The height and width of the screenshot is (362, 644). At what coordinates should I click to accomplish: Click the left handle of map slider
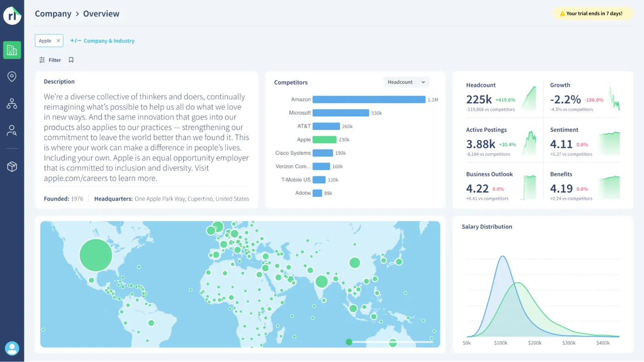point(349,342)
